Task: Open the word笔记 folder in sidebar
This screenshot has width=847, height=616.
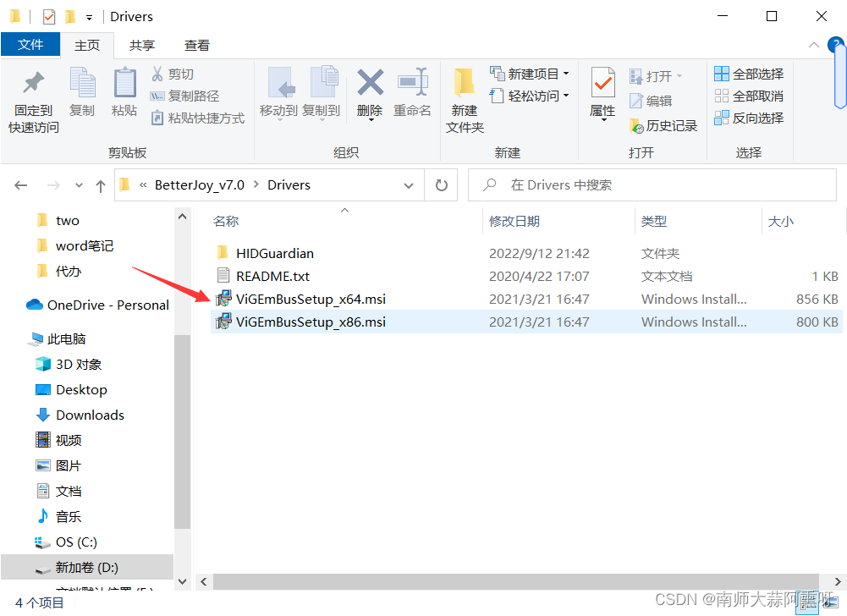Action: pyautogui.click(x=75, y=246)
